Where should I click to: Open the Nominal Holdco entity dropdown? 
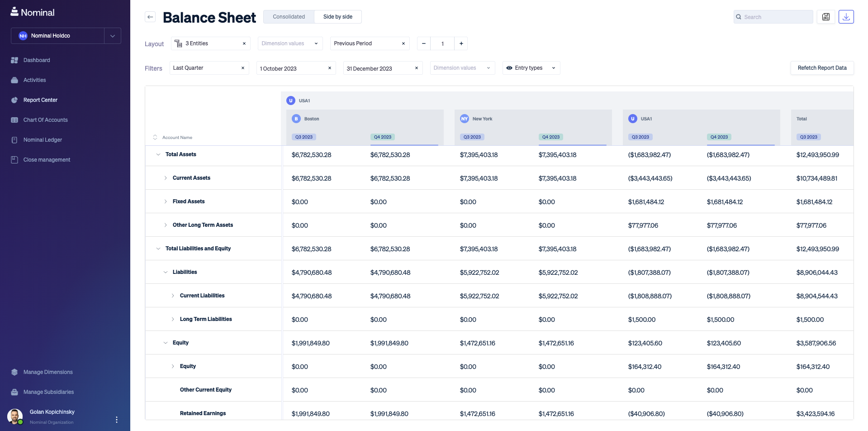[113, 36]
